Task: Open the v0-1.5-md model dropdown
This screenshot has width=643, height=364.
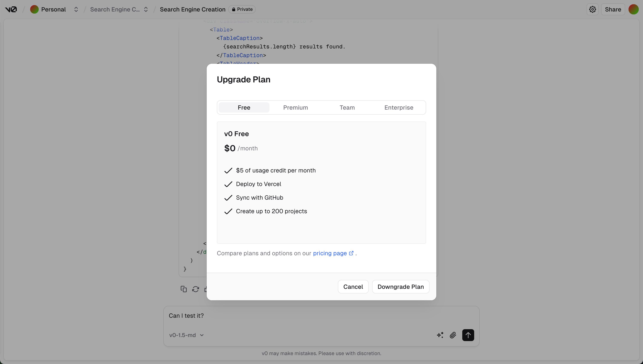Action: point(186,335)
